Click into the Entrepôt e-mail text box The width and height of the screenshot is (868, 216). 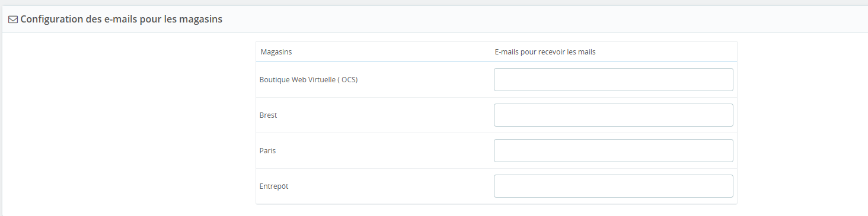[614, 186]
